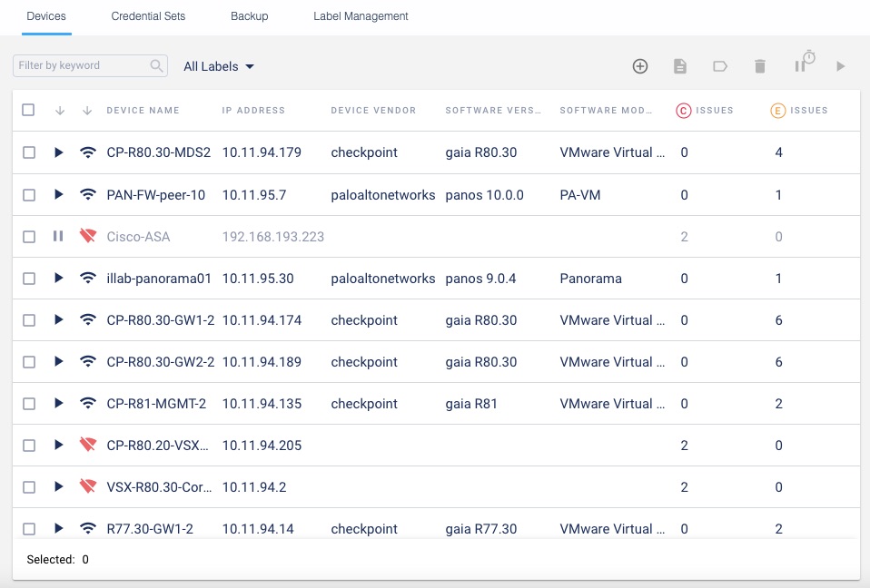870x588 pixels.
Task: Expand the CP-R81-MGMT-2 row arrow
Action: pyautogui.click(x=59, y=404)
